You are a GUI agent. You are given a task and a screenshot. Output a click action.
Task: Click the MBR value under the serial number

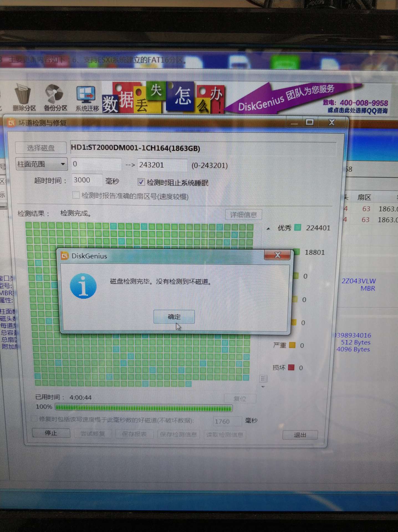tap(368, 288)
